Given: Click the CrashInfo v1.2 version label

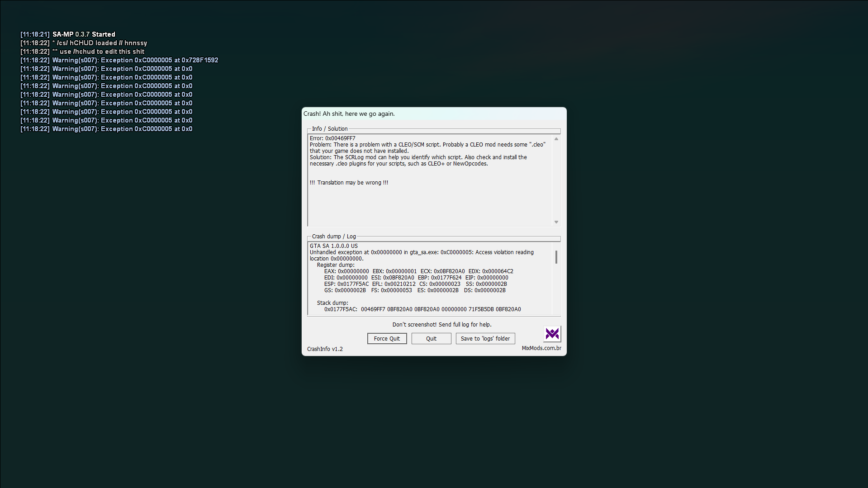Looking at the screenshot, I should coord(325,349).
